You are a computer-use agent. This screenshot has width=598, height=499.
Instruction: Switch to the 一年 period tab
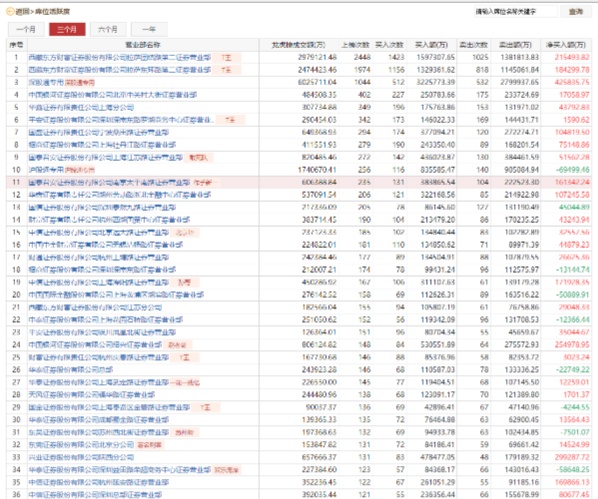point(149,29)
